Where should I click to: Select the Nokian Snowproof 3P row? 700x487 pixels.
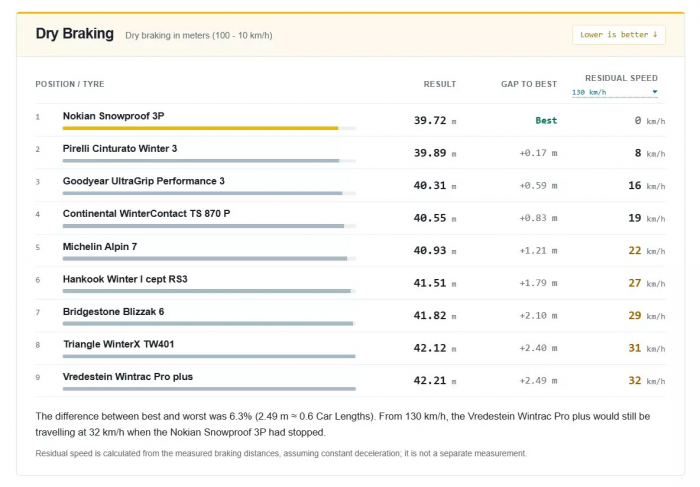[350, 120]
